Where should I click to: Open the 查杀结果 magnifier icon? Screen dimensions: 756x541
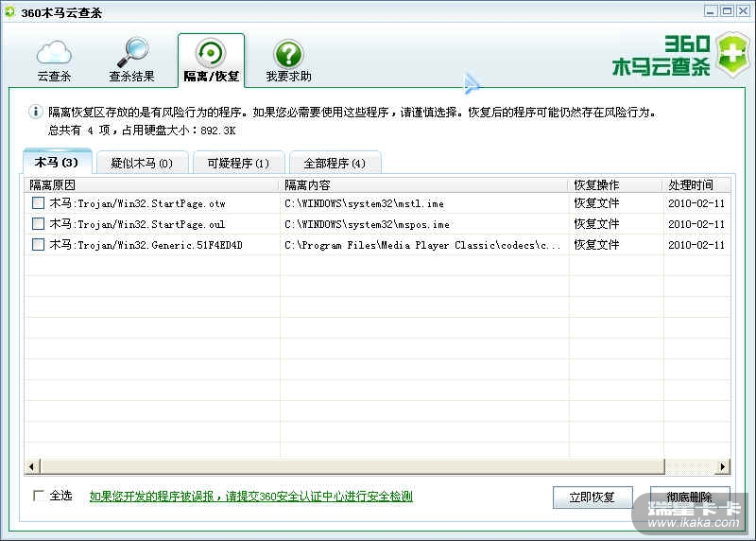point(132,53)
